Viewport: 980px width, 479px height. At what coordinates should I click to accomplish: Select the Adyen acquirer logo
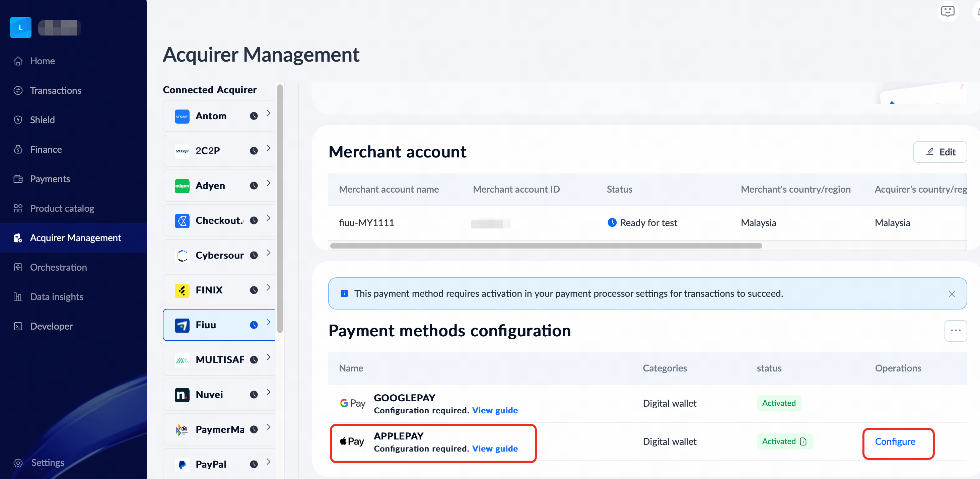pos(182,186)
